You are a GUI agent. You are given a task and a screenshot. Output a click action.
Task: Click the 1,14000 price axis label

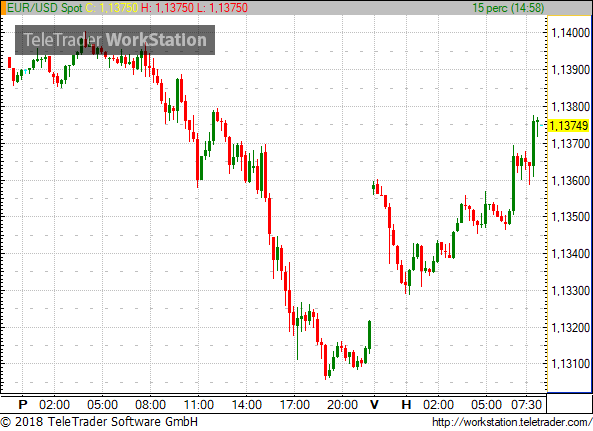pyautogui.click(x=571, y=33)
